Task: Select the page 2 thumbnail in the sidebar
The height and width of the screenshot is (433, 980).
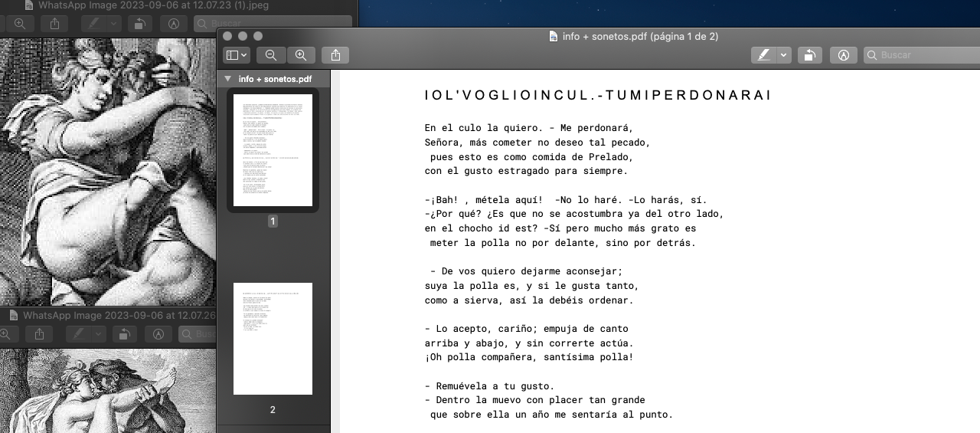Action: coord(273,339)
